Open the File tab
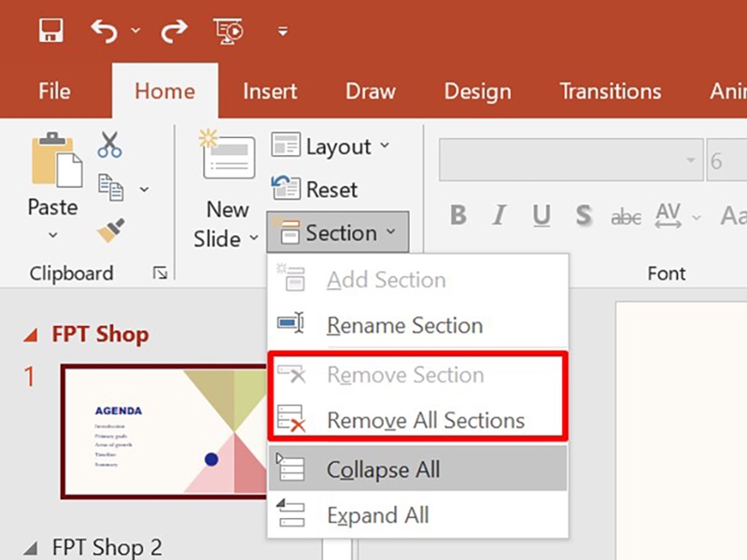This screenshot has width=747, height=560. tap(54, 91)
